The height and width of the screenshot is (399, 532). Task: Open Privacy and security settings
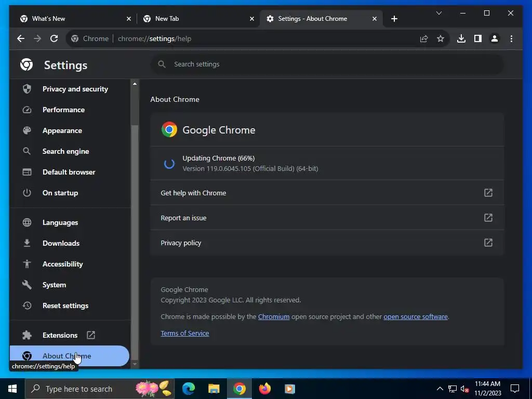(x=70, y=89)
